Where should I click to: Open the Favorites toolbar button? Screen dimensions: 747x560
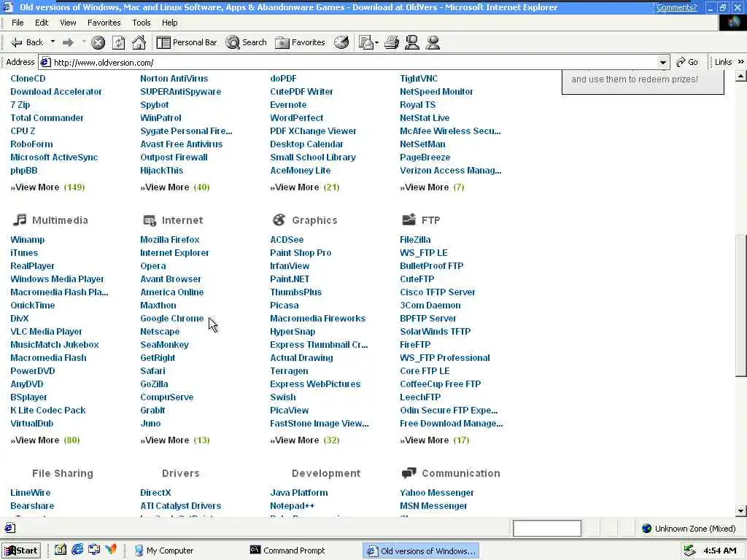coord(301,42)
